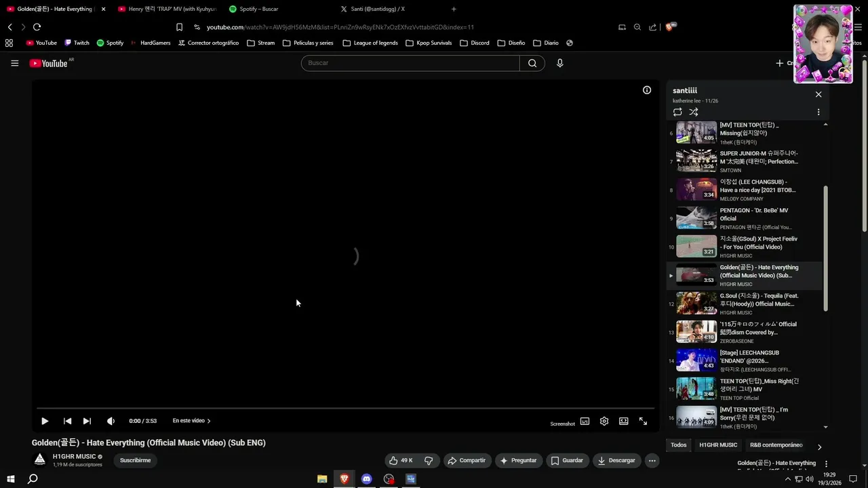
Task: Toggle subtitles in the player
Action: click(585, 421)
